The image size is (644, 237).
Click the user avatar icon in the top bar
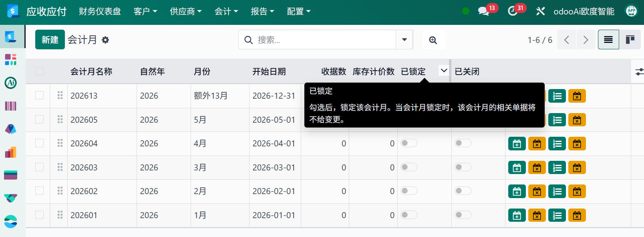[x=632, y=11]
